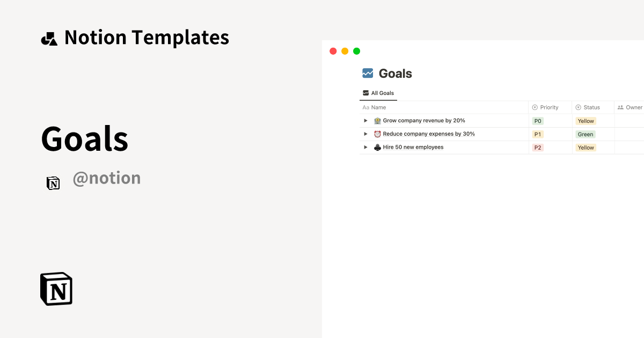Select the Yellow status tag on the first goal

(x=586, y=121)
